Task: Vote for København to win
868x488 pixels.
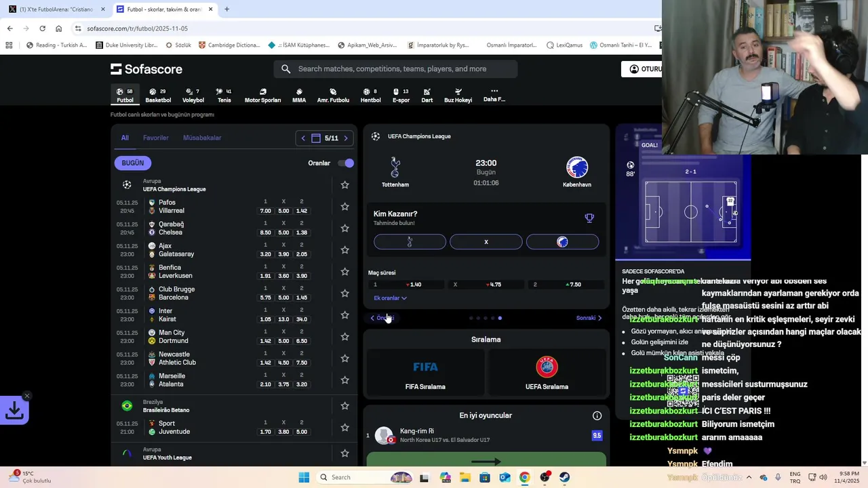Action: [x=562, y=242]
